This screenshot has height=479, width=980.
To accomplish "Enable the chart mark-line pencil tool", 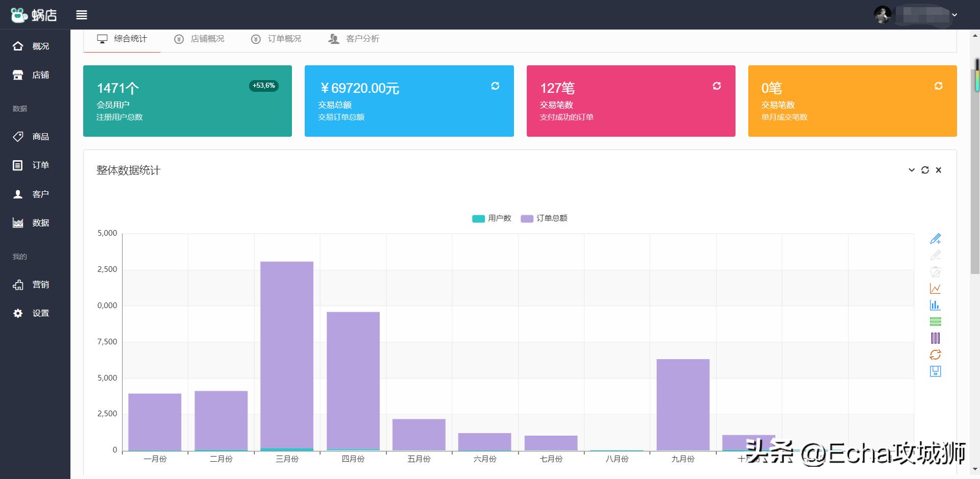I will (x=935, y=239).
